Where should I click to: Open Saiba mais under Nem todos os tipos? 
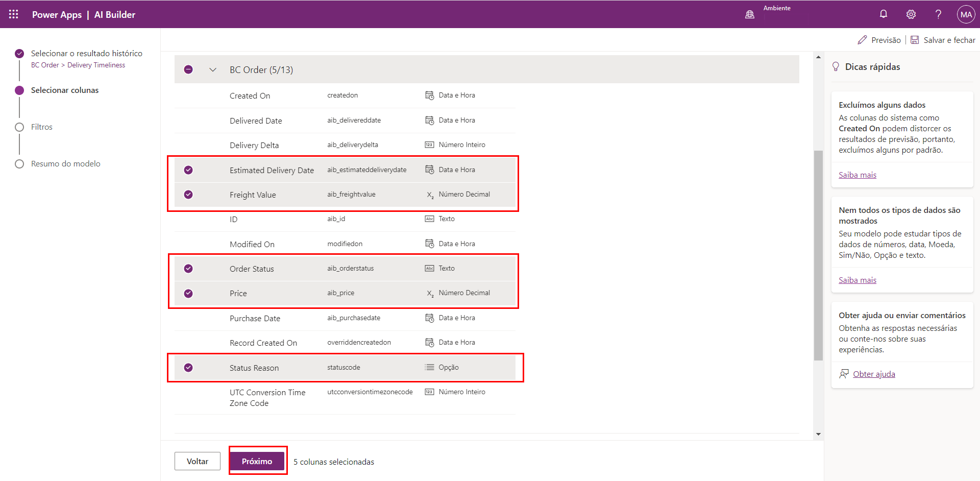(x=857, y=280)
